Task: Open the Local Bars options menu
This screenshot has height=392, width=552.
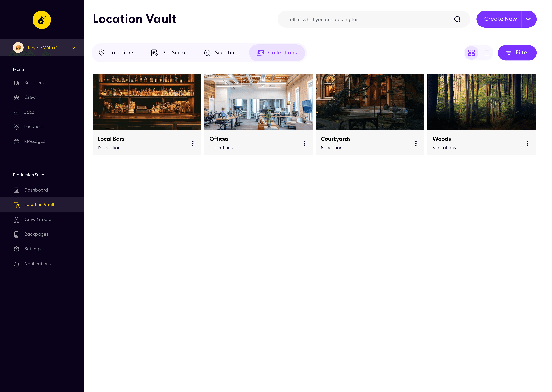Action: point(193,143)
